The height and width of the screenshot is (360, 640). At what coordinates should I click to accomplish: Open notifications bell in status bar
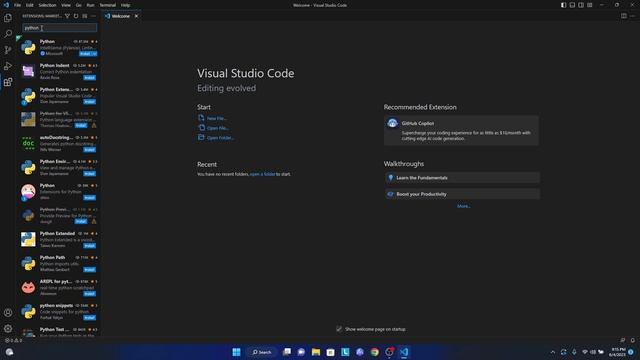click(x=632, y=340)
